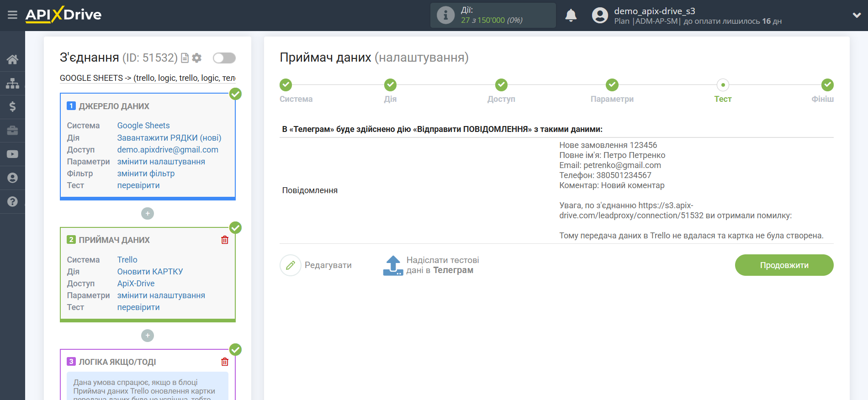Click the logic condition description box
868x400 pixels.
[x=148, y=386]
